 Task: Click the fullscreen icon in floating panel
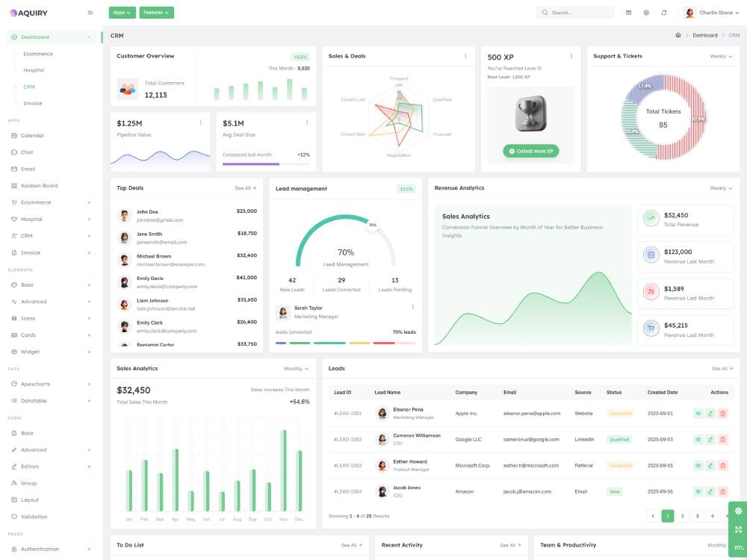click(x=738, y=529)
